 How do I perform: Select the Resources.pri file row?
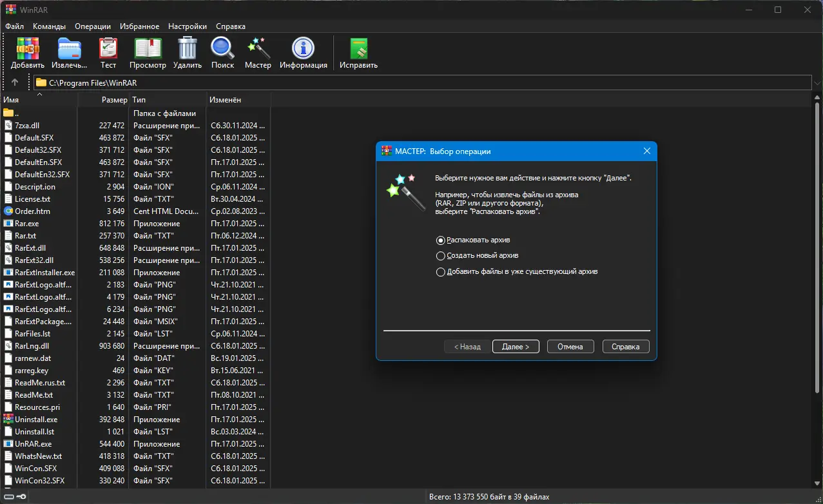pyautogui.click(x=135, y=407)
